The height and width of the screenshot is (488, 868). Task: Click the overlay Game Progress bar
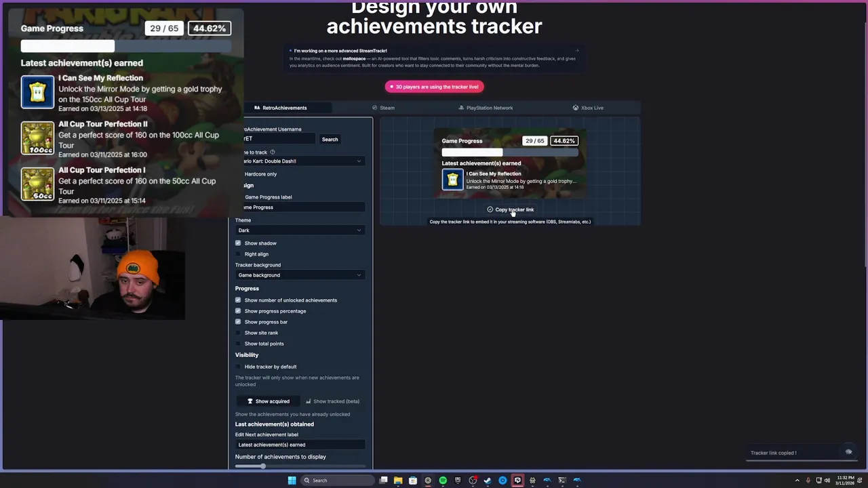tap(125, 46)
